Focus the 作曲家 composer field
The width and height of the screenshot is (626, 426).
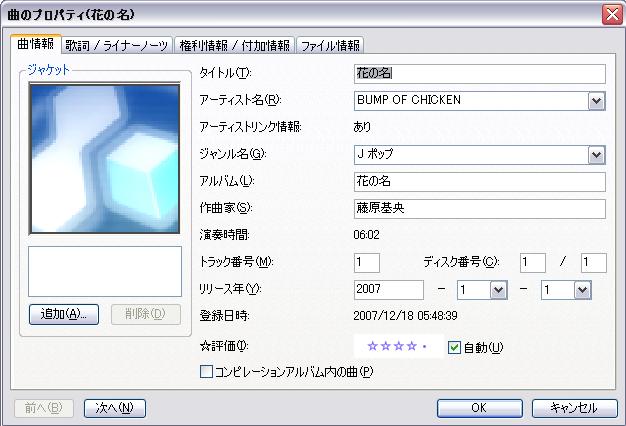[x=480, y=209]
